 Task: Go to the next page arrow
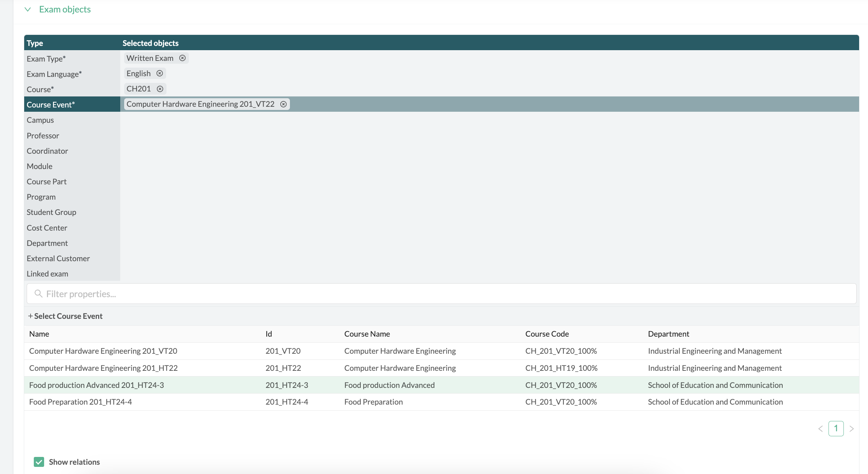852,429
